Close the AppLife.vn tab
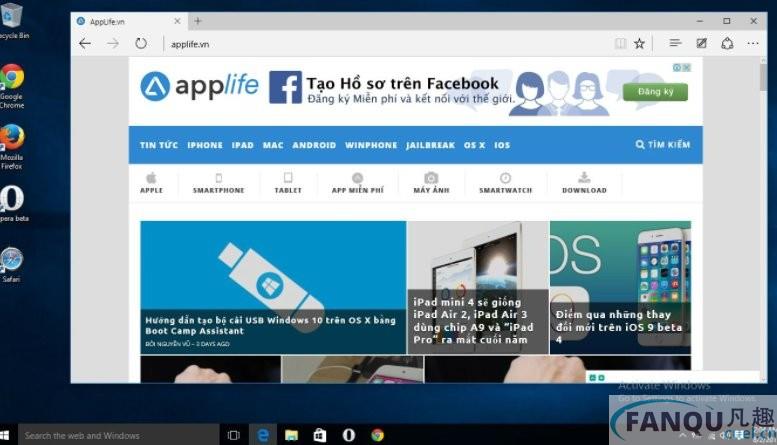The height and width of the screenshot is (445, 777). pyautogui.click(x=177, y=21)
